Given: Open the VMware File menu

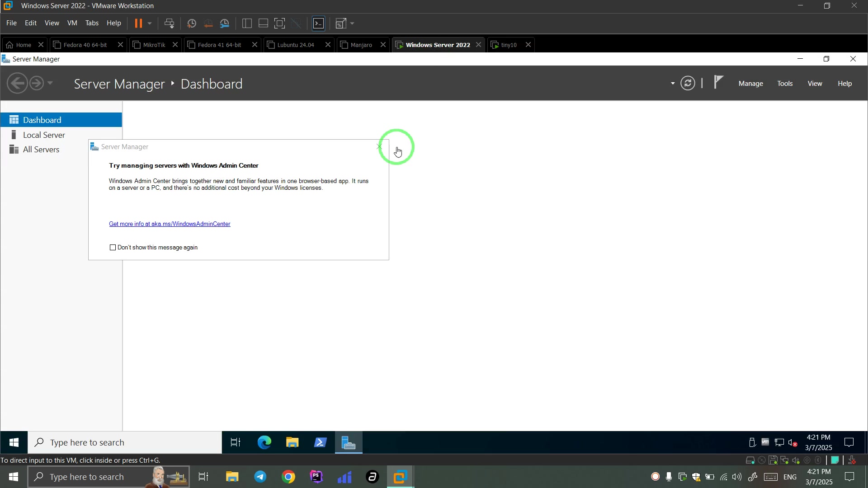Looking at the screenshot, I should (x=11, y=23).
